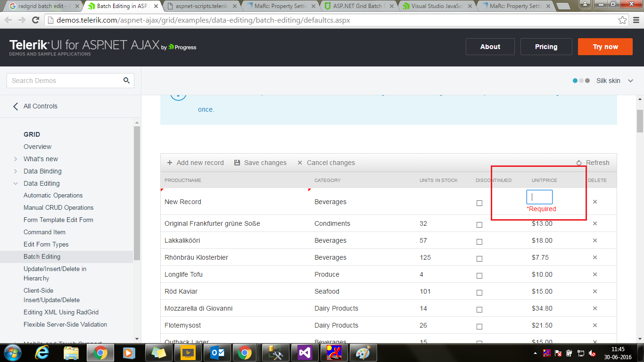Bookmark this page with the star icon
Image resolution: width=644 pixels, height=362 pixels.
coord(623,20)
